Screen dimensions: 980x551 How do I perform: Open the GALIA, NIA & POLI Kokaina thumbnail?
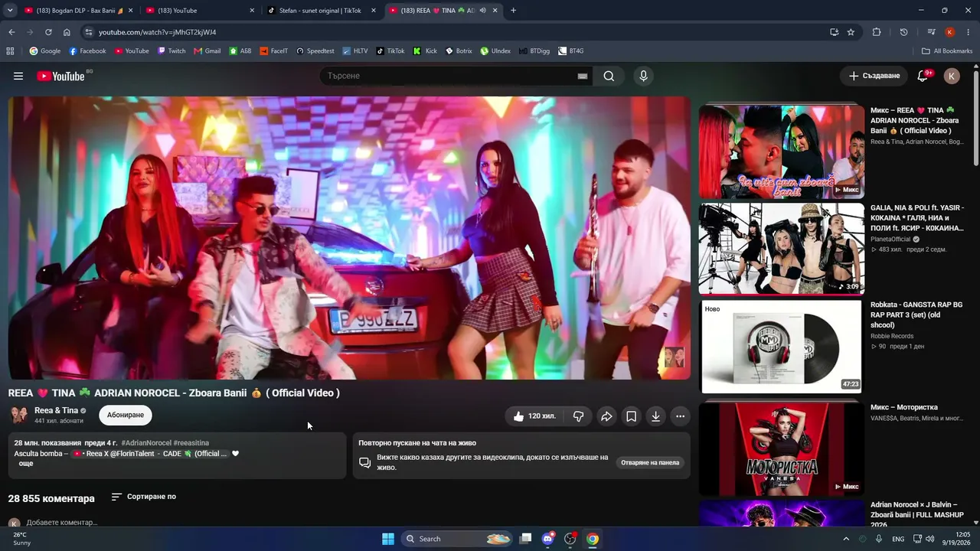[x=781, y=248]
